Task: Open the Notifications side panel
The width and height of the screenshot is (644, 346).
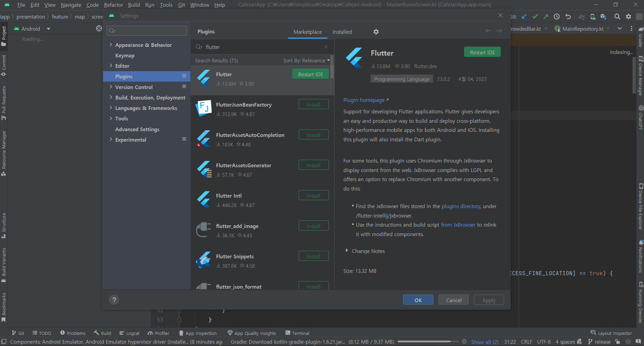Action: coord(640,256)
